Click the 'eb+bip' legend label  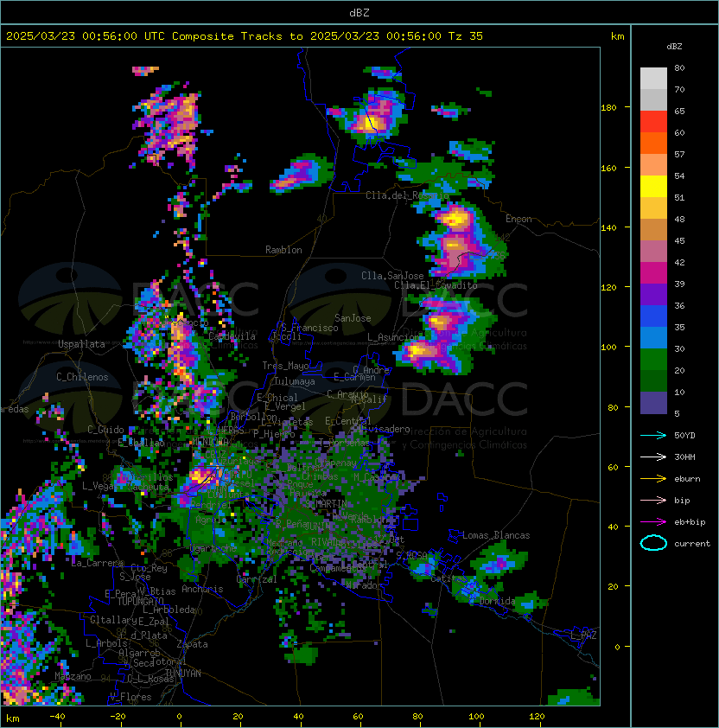pyautogui.click(x=690, y=522)
